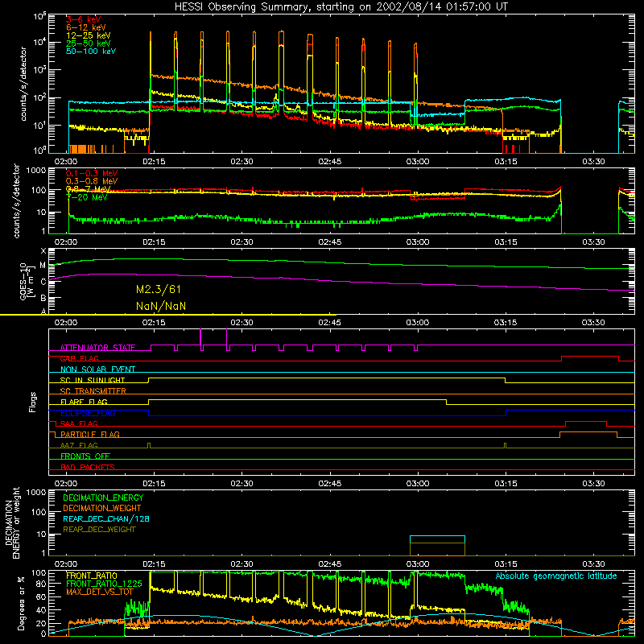Click the yellow FRONT_RATIO legend label

click(92, 576)
